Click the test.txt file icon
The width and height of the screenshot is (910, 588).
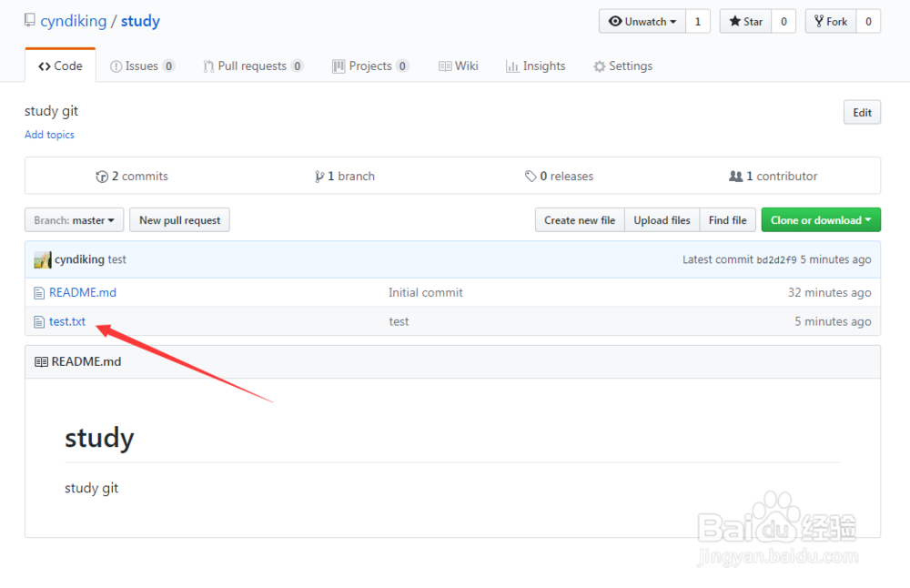coord(39,322)
